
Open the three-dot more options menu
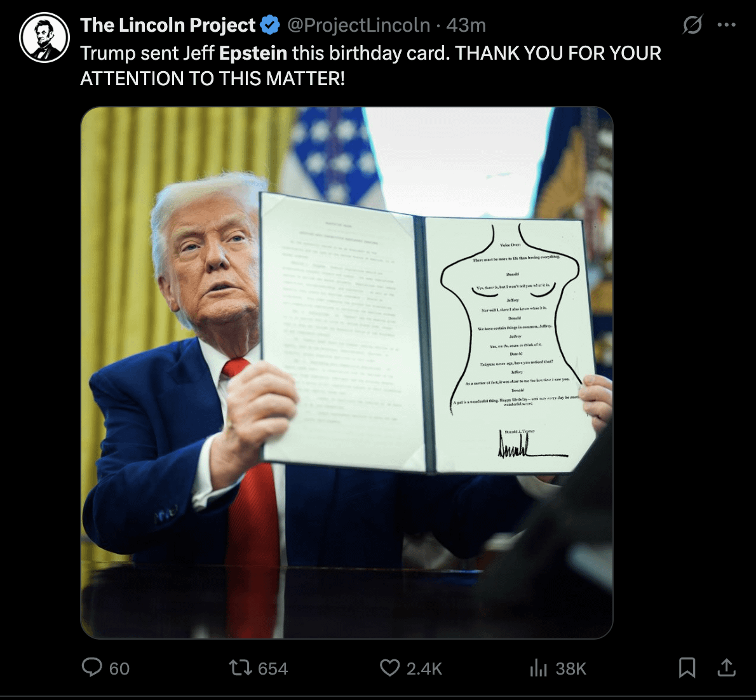click(727, 25)
